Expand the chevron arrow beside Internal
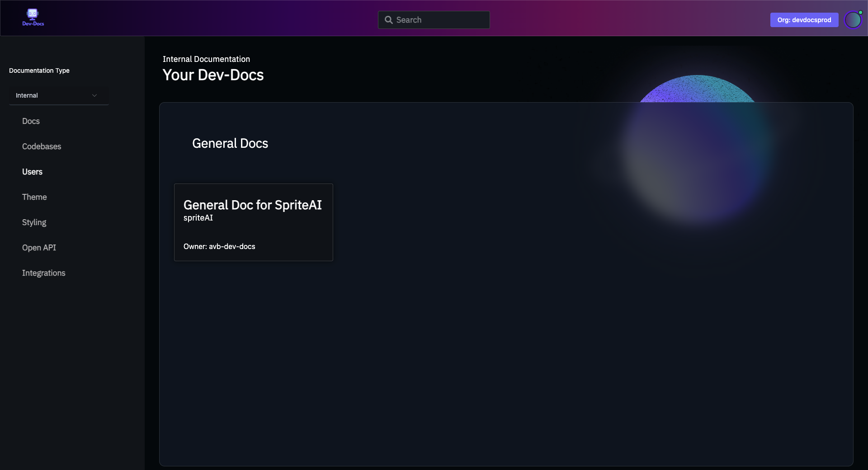 click(94, 95)
